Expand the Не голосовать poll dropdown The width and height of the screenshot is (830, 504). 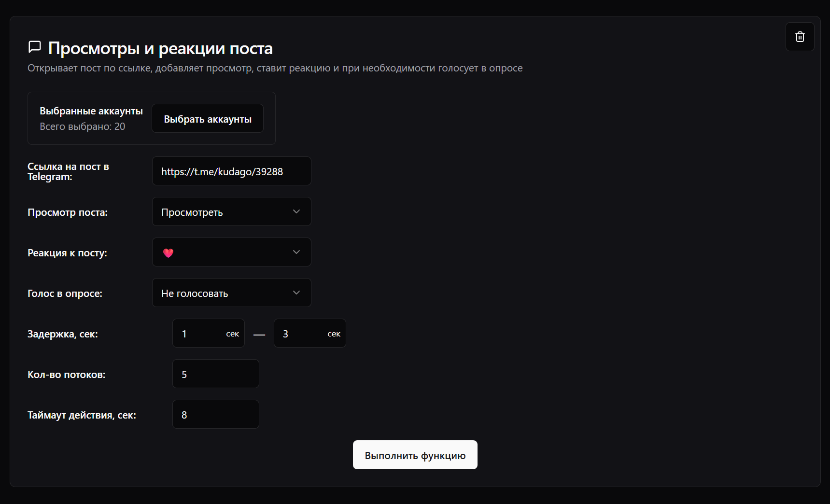point(231,293)
